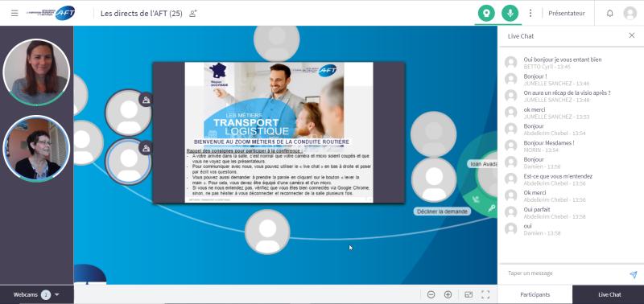644x304 pixels.
Task: Send the chat message with paper plane icon
Action: 634,274
